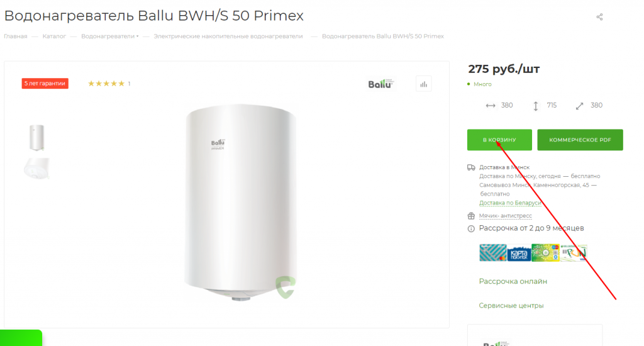Select the first water heater thumbnail
This screenshot has height=346, width=644.
(36, 137)
